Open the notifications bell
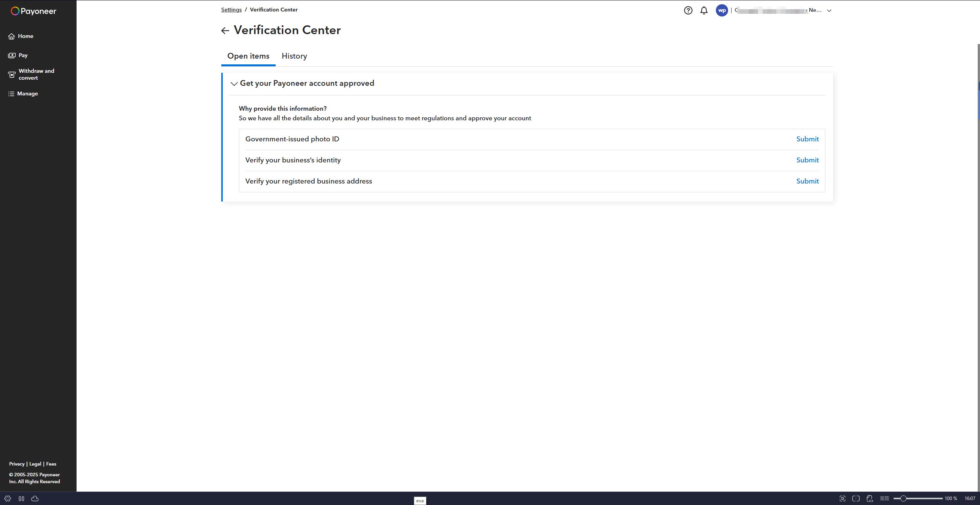Image resolution: width=980 pixels, height=505 pixels. (x=704, y=10)
